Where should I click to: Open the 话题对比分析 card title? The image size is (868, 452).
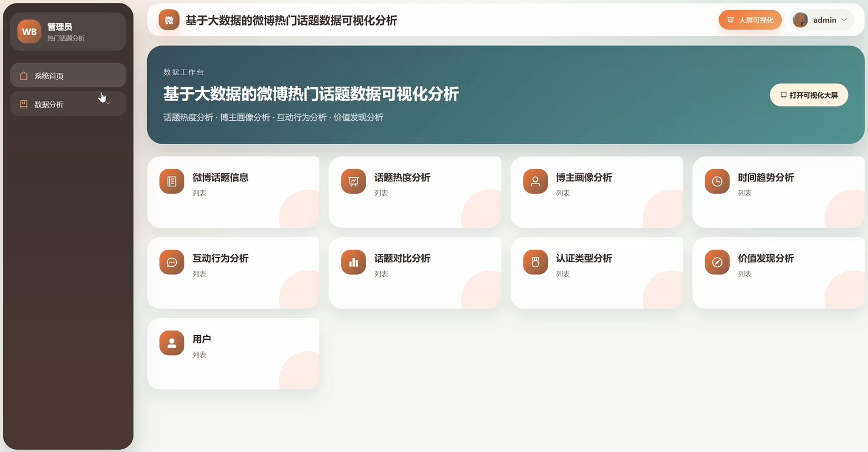tap(402, 258)
